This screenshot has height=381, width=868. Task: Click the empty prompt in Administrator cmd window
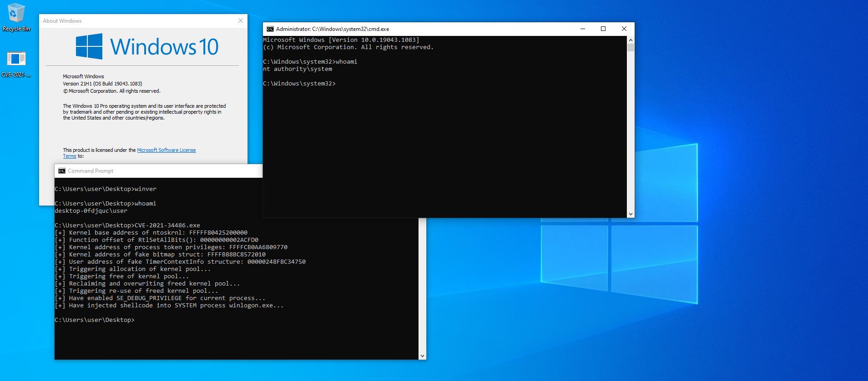tap(299, 84)
